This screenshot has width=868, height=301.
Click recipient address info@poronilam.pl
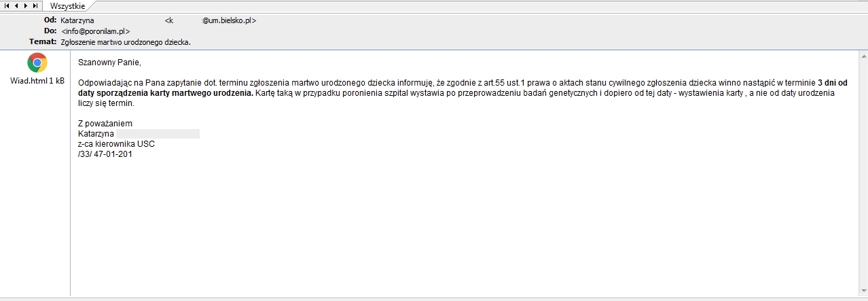point(95,31)
